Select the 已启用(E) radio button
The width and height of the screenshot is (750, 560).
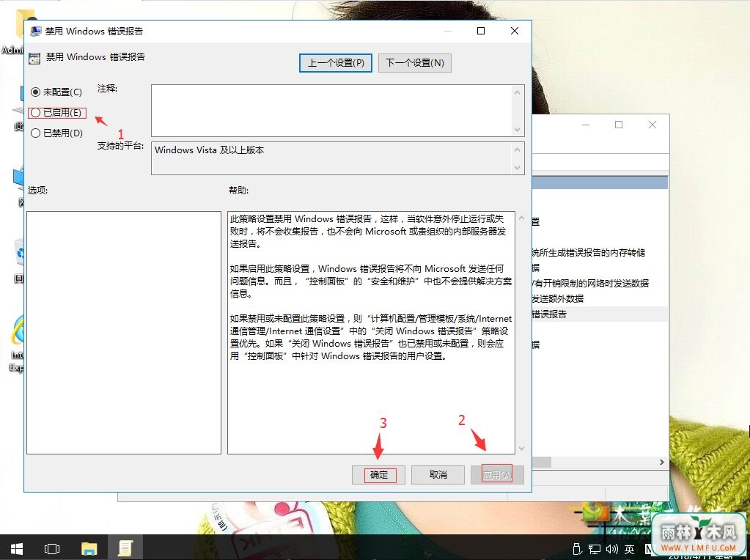(56, 113)
